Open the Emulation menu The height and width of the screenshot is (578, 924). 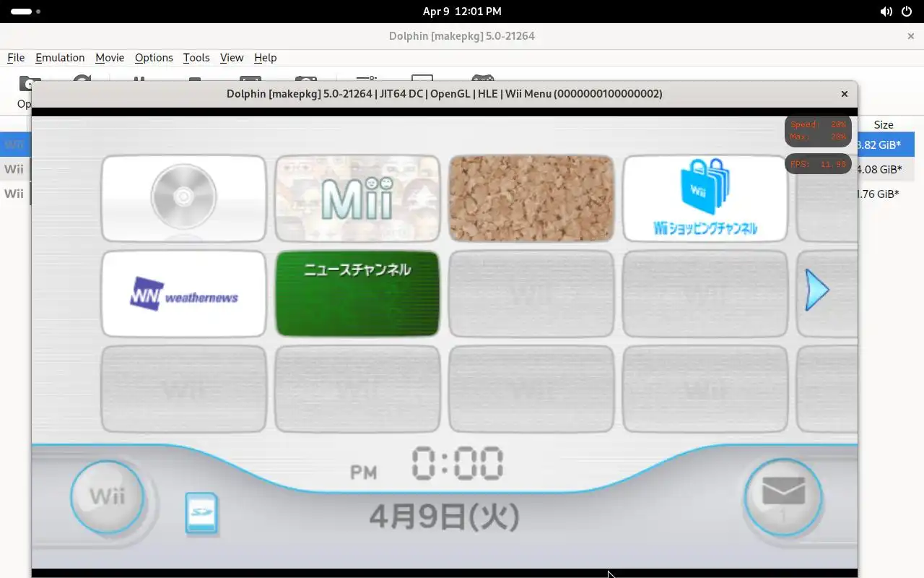point(60,58)
